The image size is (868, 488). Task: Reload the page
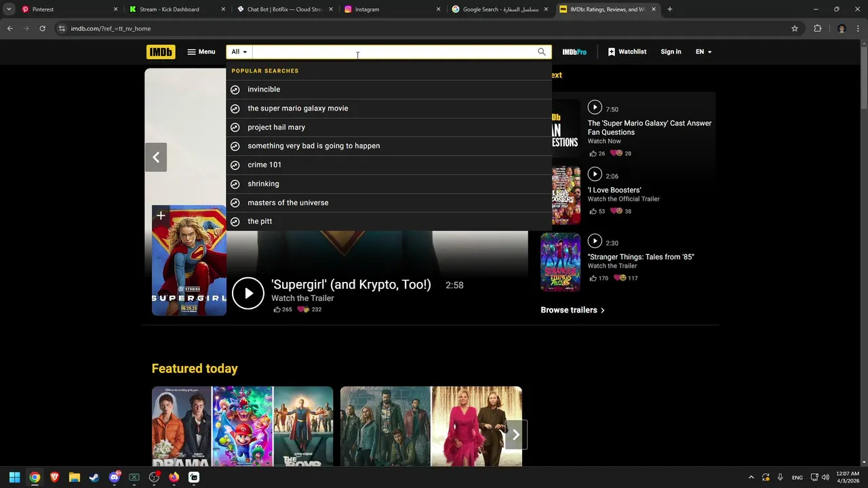click(x=42, y=28)
